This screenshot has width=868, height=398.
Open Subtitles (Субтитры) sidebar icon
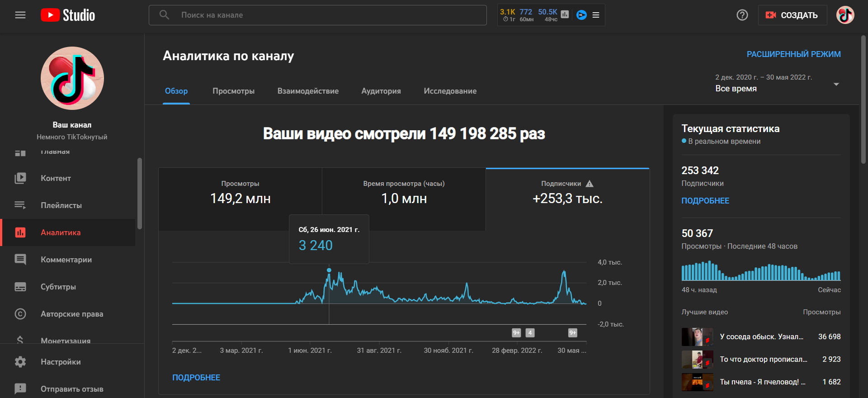20,287
